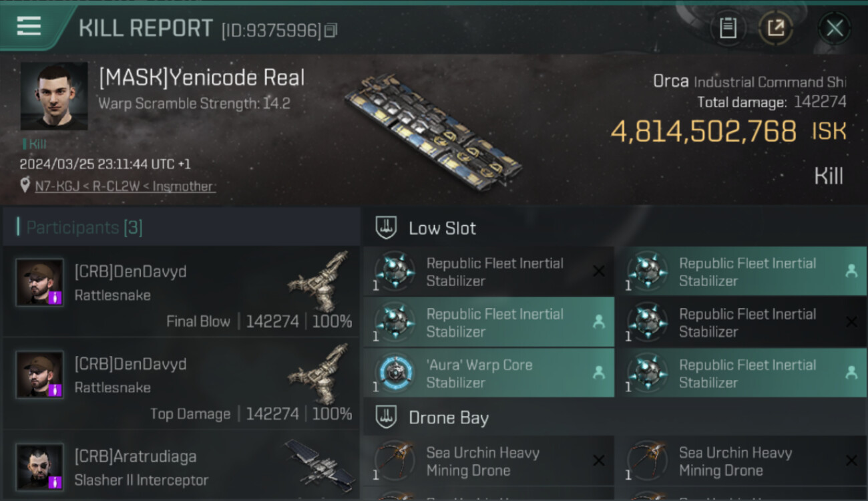The height and width of the screenshot is (501, 868).
Task: Click DenDavyd's Top Damage portrait
Action: pyautogui.click(x=40, y=374)
